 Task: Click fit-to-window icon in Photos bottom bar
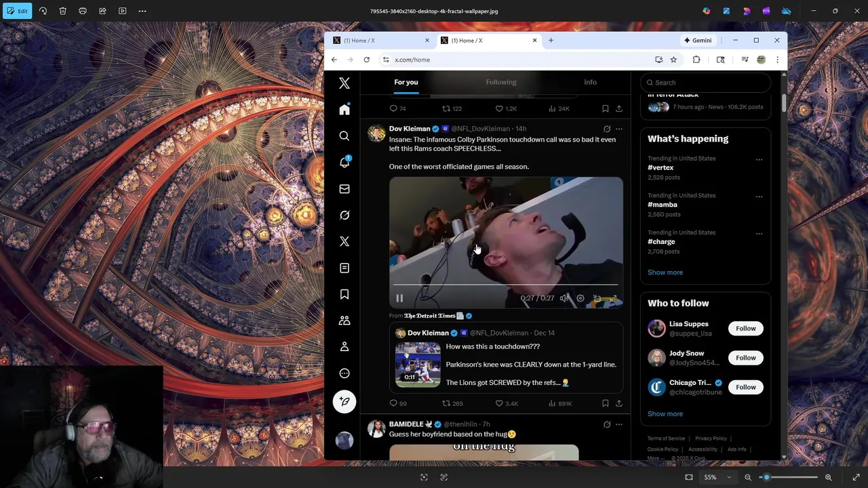pos(689,477)
